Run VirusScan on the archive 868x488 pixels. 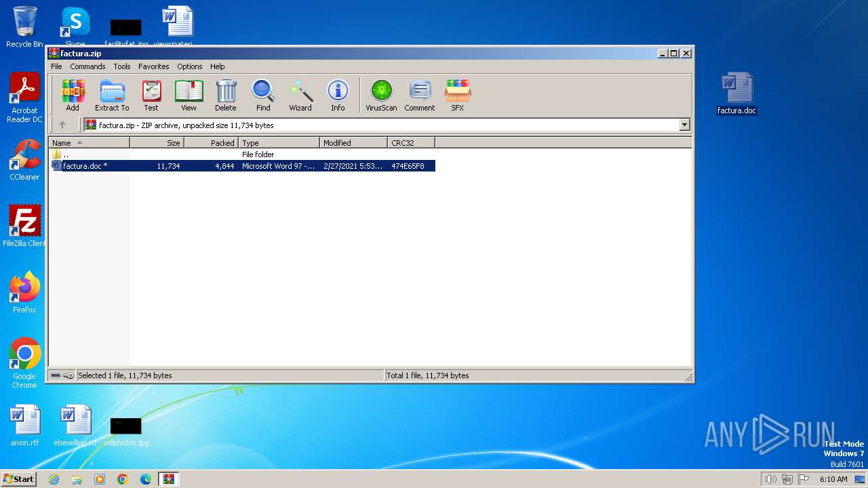(x=381, y=95)
